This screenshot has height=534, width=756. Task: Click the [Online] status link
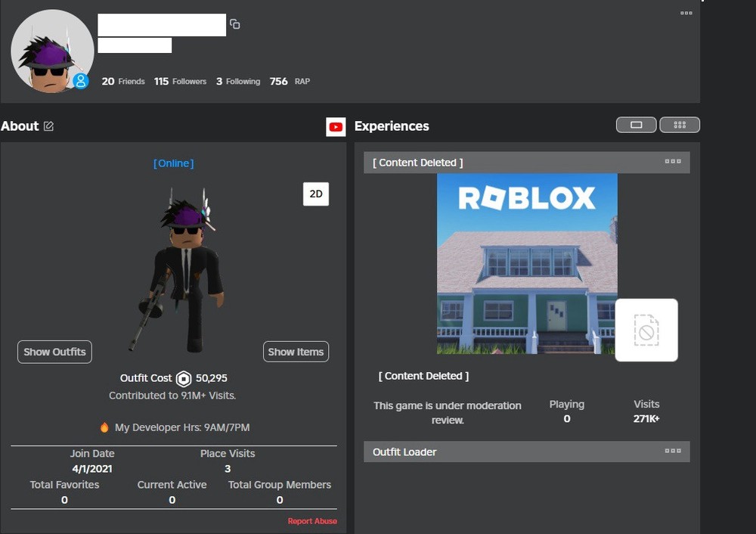[x=173, y=163]
